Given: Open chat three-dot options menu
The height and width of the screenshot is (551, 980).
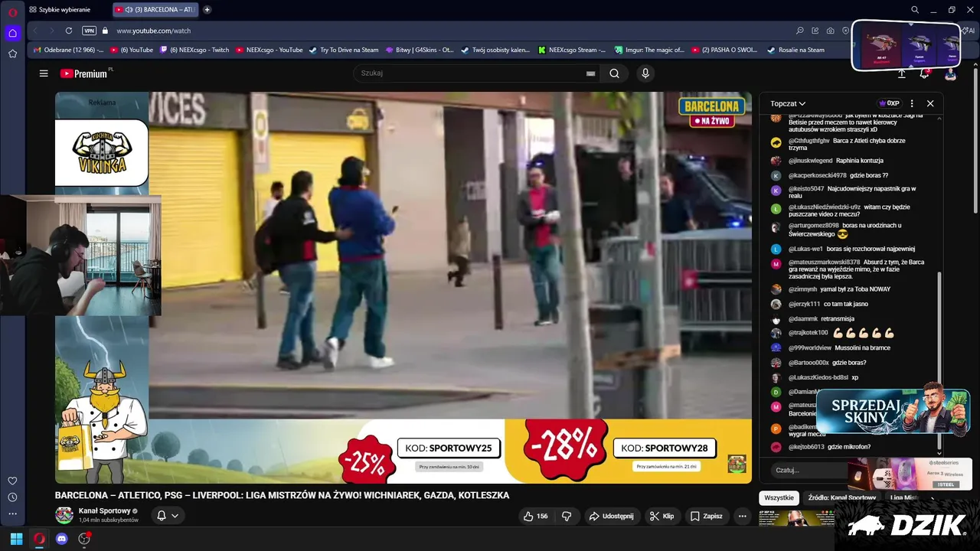Looking at the screenshot, I should click(912, 103).
